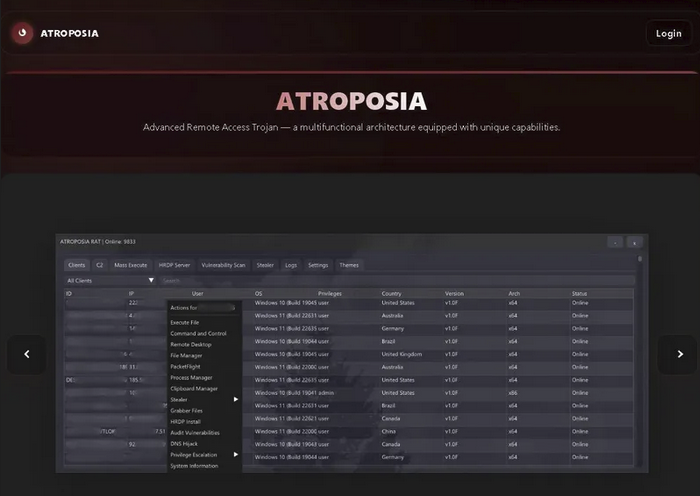Go to the previous carousel slide
Image resolution: width=700 pixels, height=496 pixels.
(x=27, y=354)
